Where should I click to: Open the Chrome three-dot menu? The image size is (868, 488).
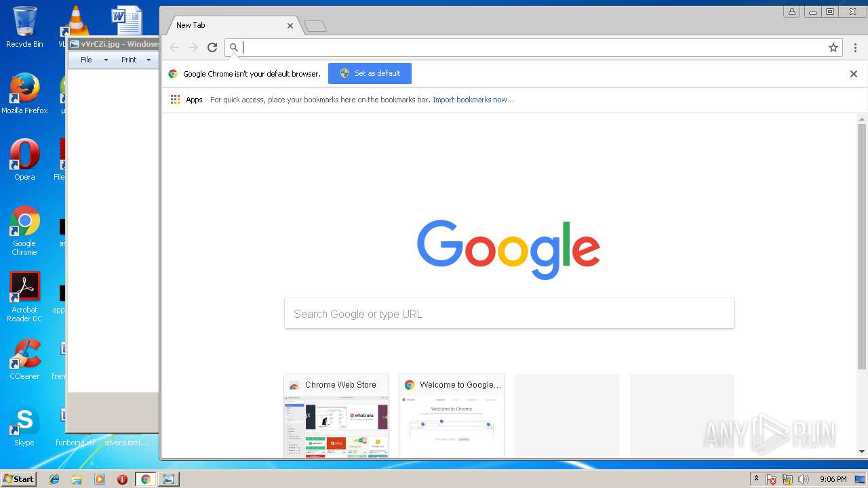pos(855,47)
